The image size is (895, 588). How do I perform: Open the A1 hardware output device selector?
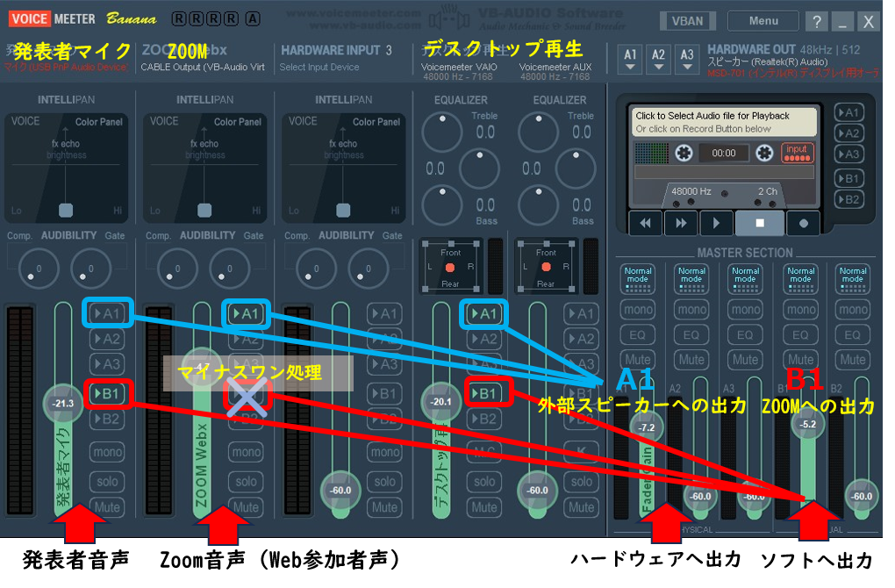tap(630, 60)
